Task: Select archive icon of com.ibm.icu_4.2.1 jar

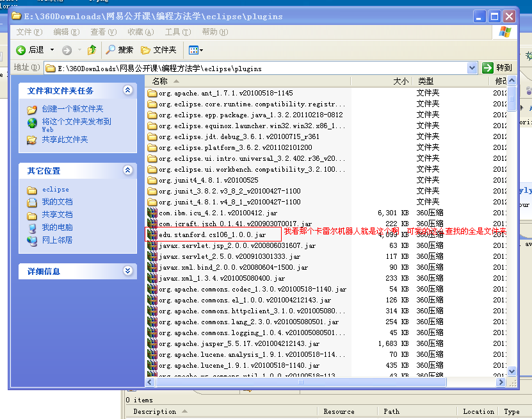Action: [152, 213]
